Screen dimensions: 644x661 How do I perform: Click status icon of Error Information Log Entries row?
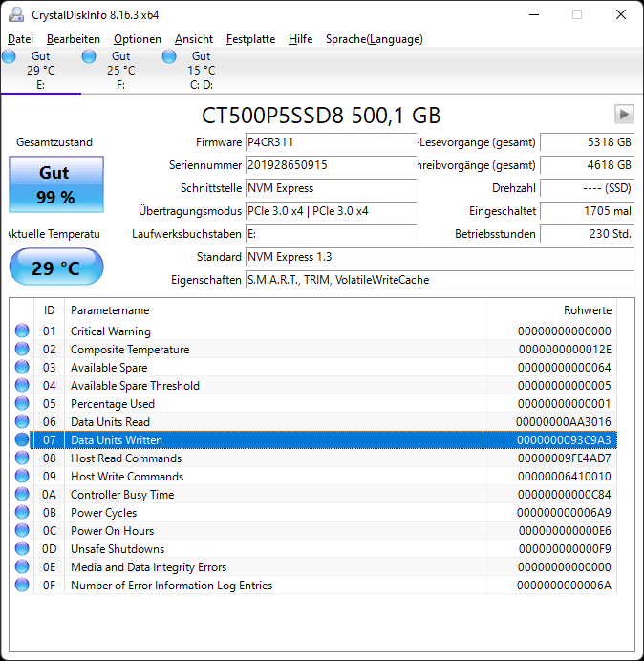[22, 585]
